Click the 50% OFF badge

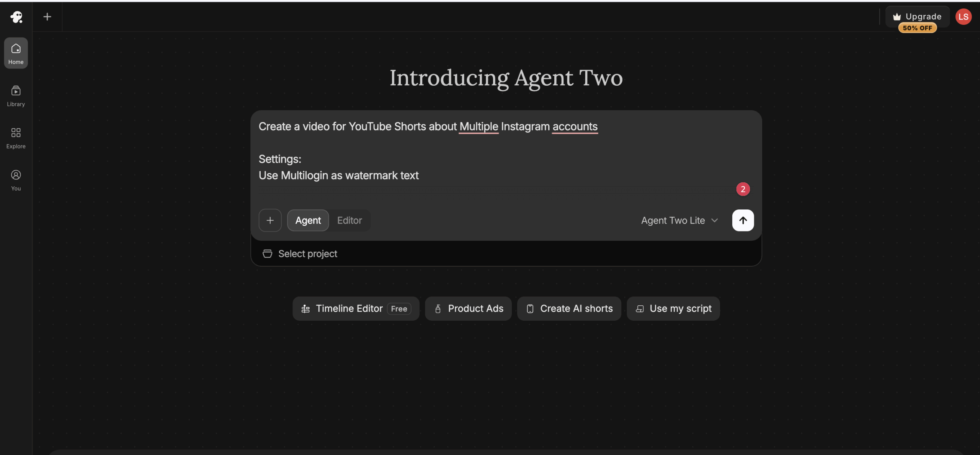click(917, 28)
